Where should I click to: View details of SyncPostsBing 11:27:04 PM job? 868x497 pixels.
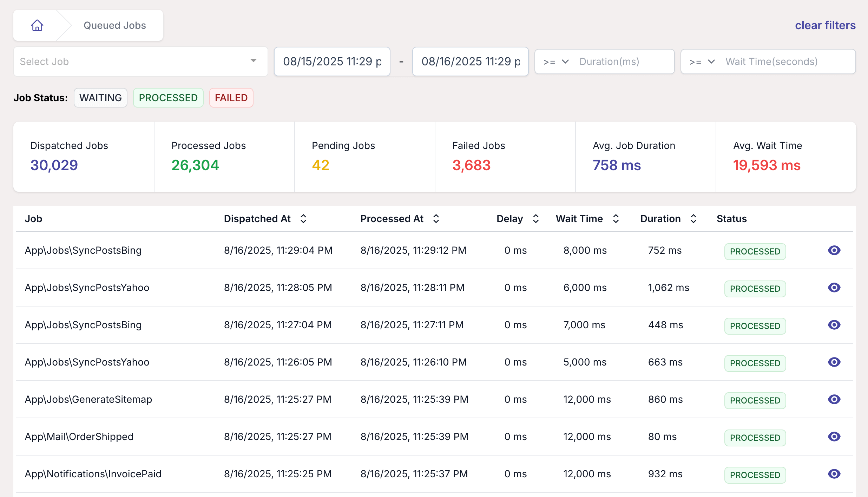tap(834, 325)
